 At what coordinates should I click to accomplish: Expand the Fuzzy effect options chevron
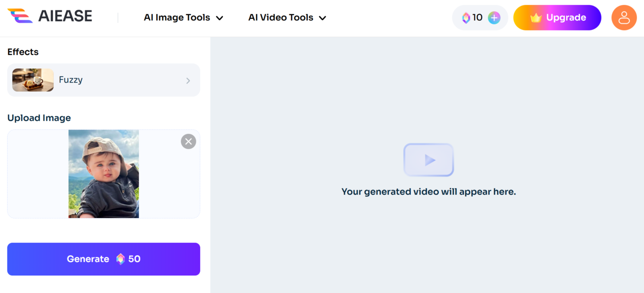(188, 80)
